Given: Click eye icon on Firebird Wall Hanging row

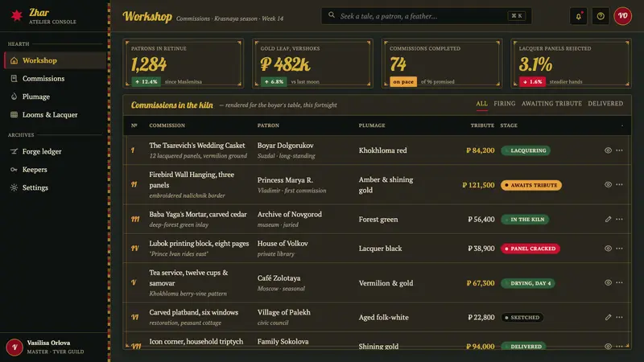Looking at the screenshot, I should point(608,185).
